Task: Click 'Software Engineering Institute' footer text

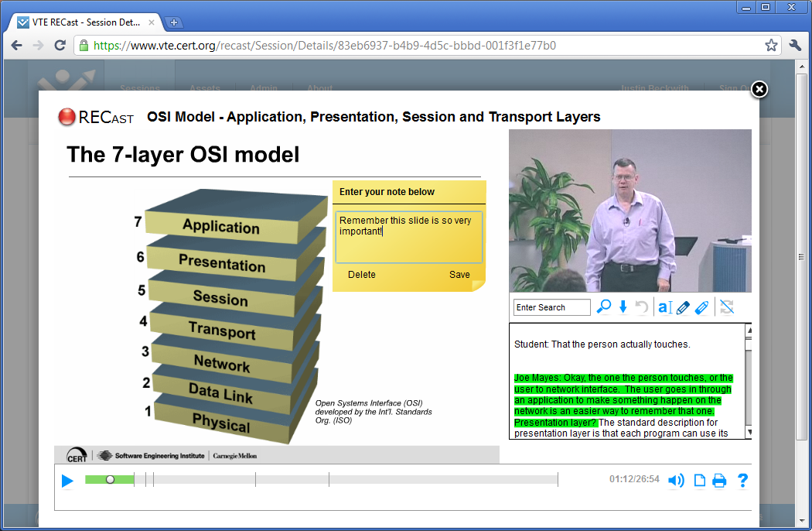Action: pyautogui.click(x=159, y=456)
